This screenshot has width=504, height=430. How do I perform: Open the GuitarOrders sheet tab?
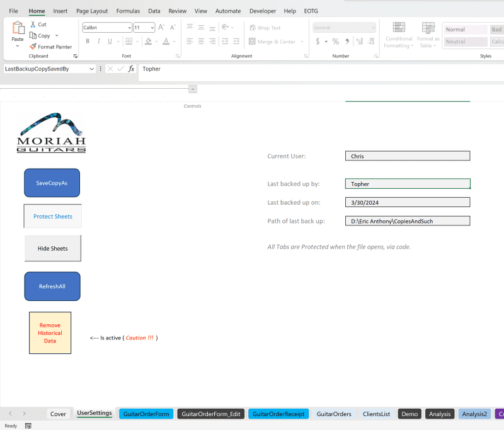coord(334,414)
